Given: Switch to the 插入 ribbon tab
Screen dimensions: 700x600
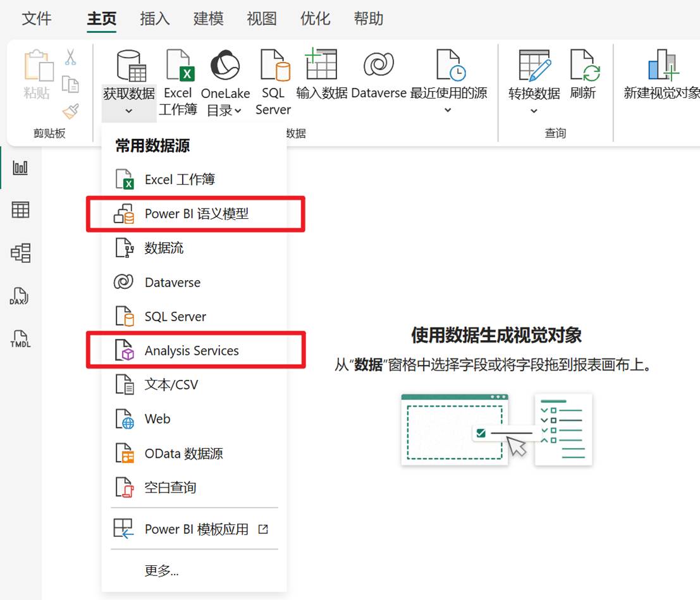Looking at the screenshot, I should [154, 19].
